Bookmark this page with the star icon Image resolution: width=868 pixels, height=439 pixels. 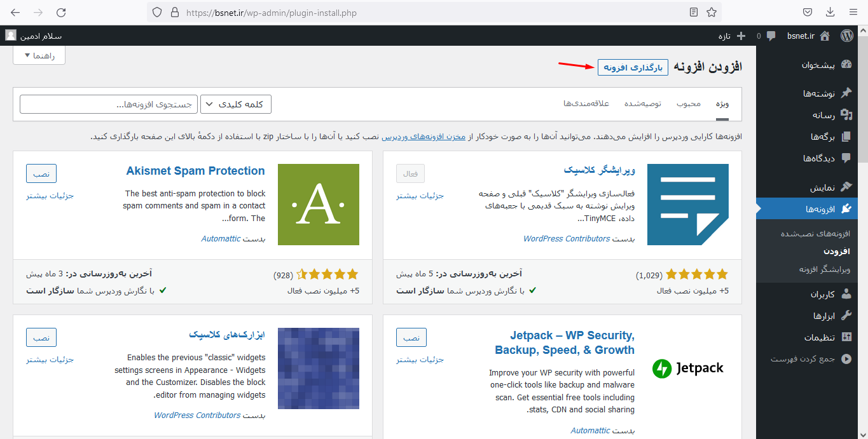712,12
